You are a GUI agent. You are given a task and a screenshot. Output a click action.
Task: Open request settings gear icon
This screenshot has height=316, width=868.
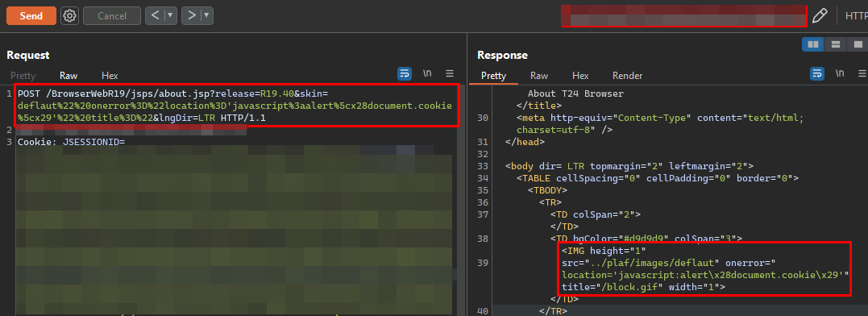(69, 16)
